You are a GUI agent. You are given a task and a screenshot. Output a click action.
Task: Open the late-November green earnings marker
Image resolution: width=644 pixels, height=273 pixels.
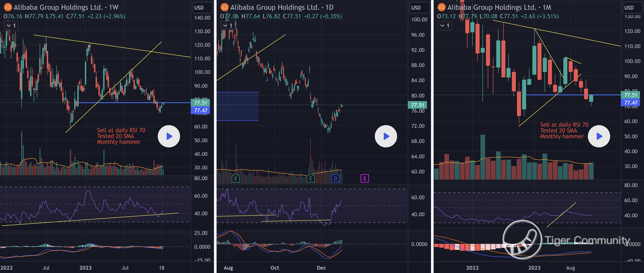310,178
